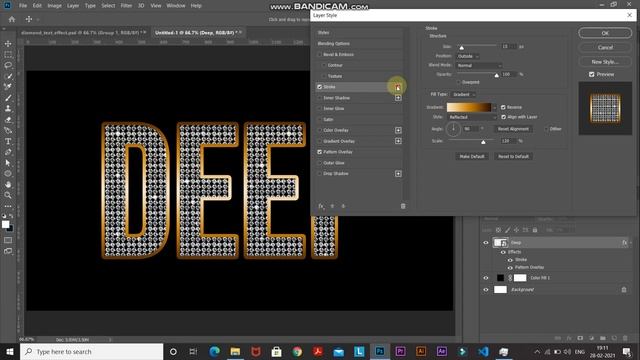Viewport: 640px width, 360px height.
Task: Click the Home icon in options bar
Action: tap(12, 19)
